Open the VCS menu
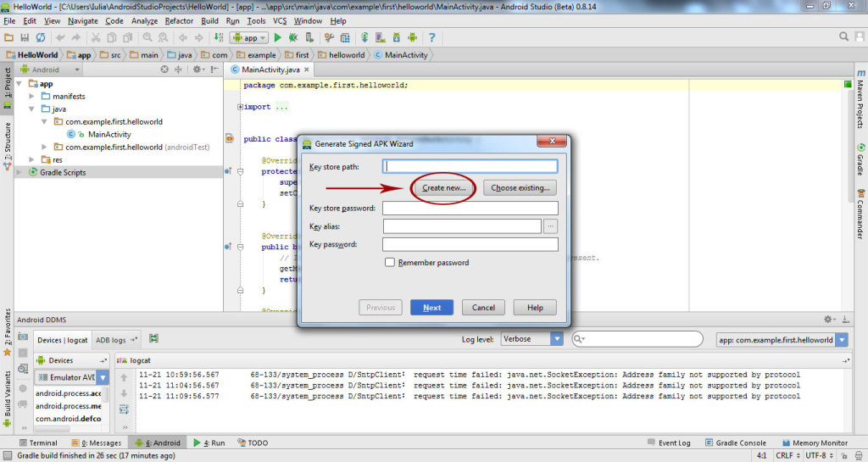868x462 pixels. pyautogui.click(x=280, y=21)
